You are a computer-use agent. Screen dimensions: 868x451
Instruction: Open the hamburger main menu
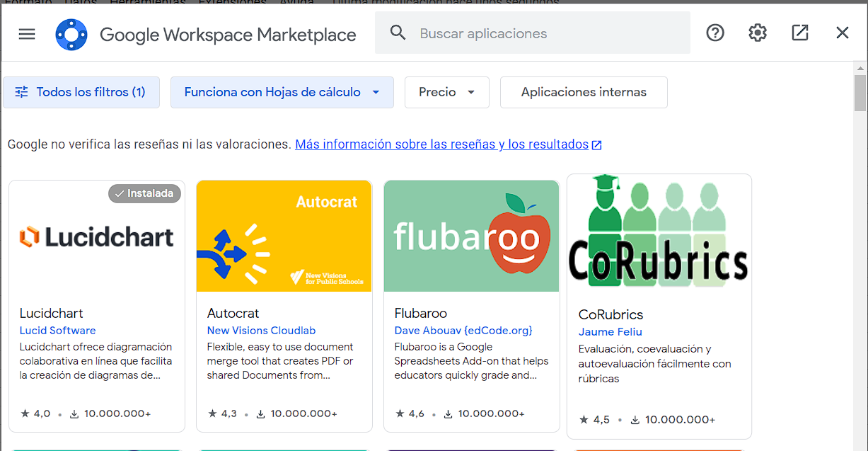tap(27, 33)
